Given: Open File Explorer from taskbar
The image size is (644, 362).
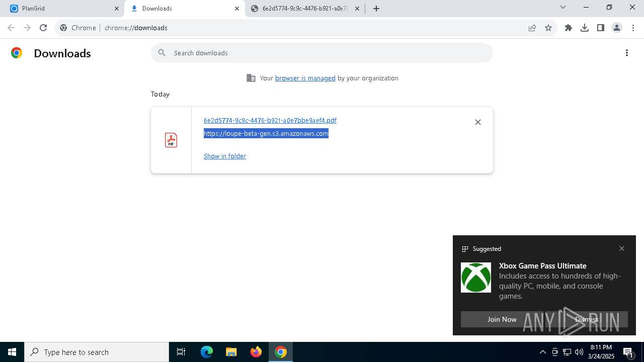Looking at the screenshot, I should 231,352.
